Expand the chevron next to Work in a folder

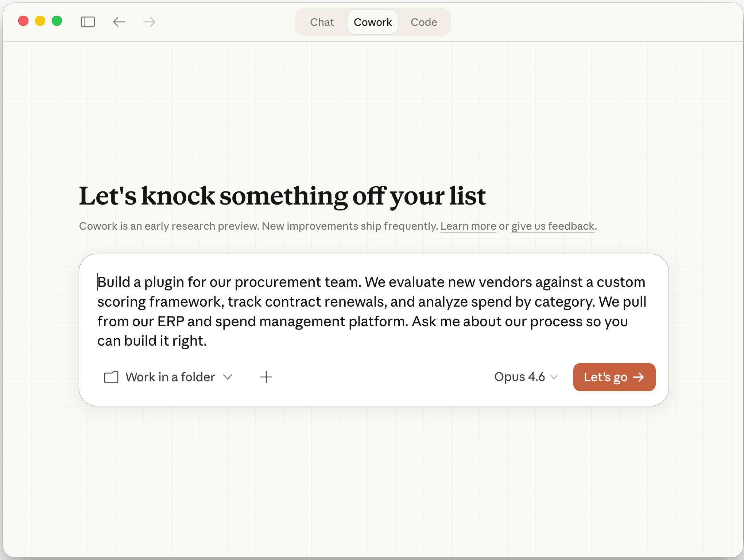coord(228,377)
